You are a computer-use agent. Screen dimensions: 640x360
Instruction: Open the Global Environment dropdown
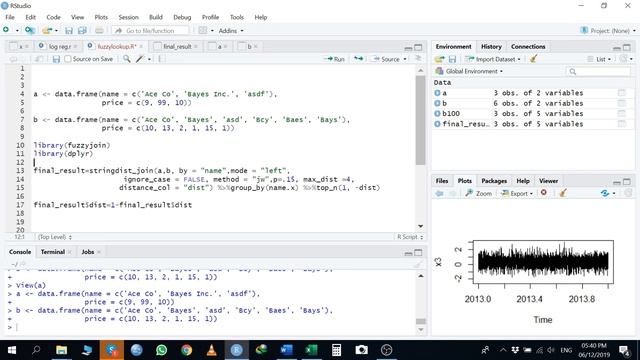click(469, 71)
